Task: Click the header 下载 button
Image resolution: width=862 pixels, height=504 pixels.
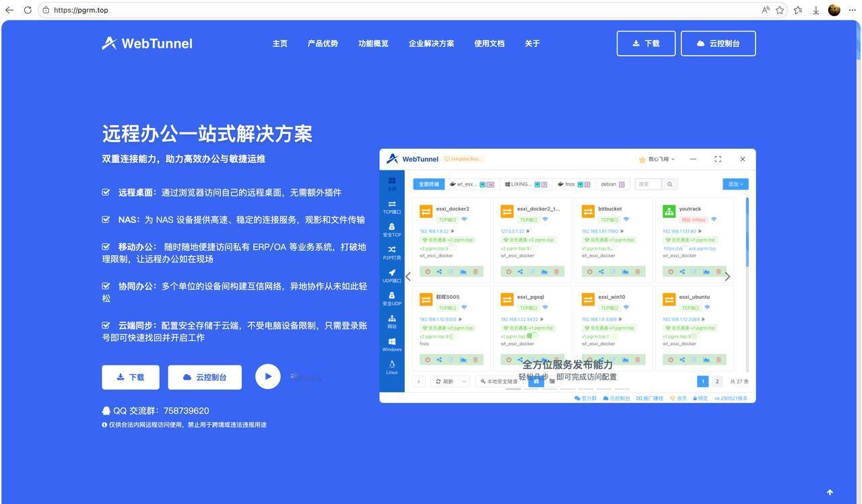Action: (x=646, y=43)
